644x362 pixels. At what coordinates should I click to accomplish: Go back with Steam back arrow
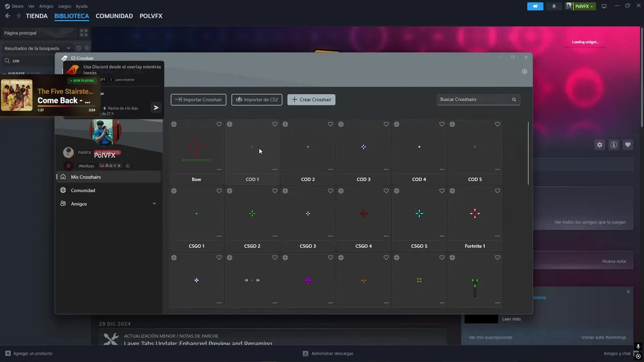[8, 16]
